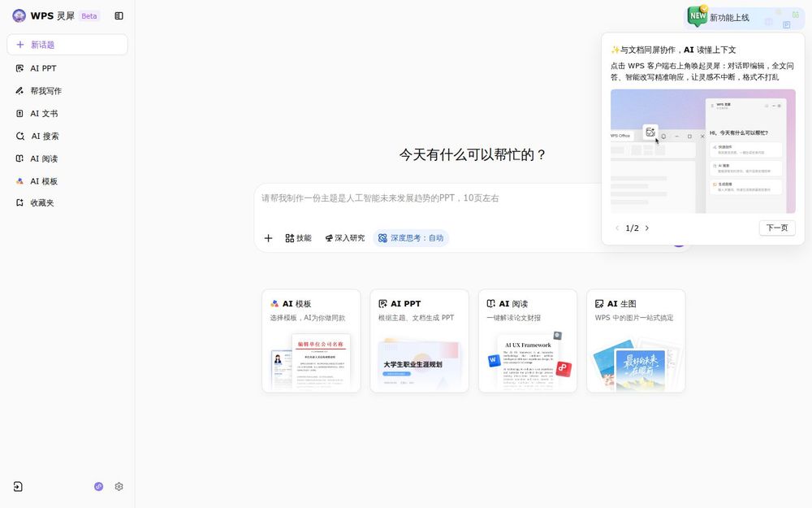
Task: Collapse the sidebar with the panel toggle
Action: (119, 15)
